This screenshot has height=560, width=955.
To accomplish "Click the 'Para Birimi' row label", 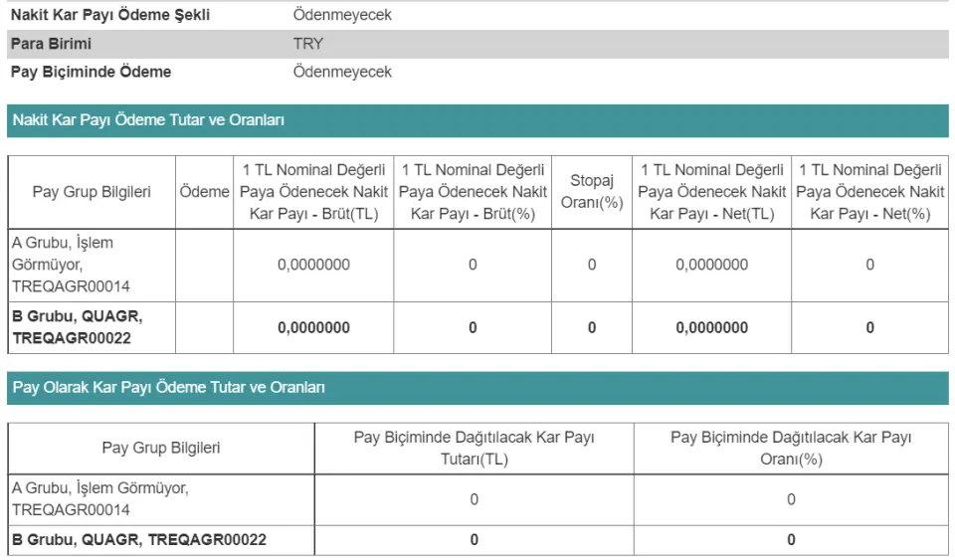I will point(50,44).
